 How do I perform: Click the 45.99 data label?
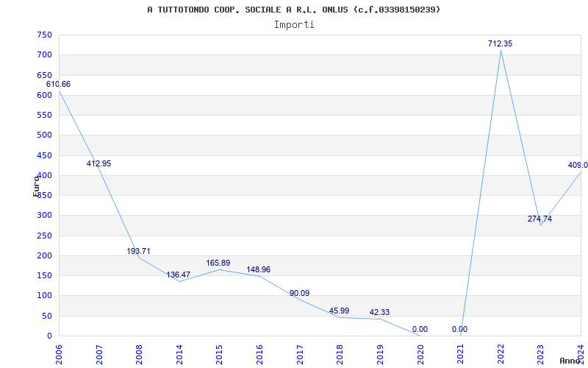(339, 311)
